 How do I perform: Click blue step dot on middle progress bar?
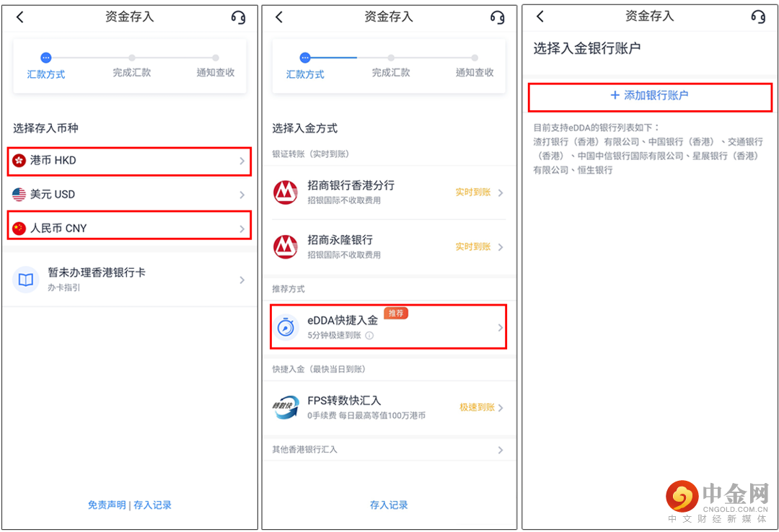pyautogui.click(x=305, y=58)
